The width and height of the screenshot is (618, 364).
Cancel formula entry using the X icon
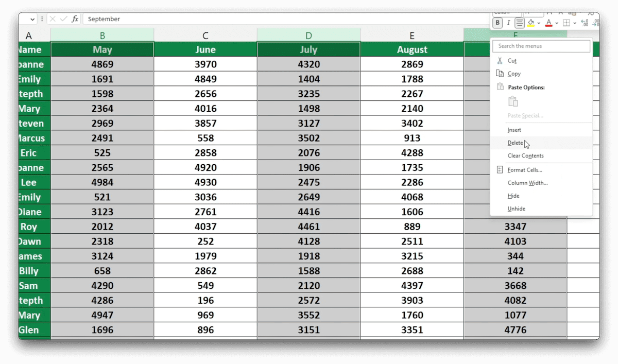(x=53, y=19)
